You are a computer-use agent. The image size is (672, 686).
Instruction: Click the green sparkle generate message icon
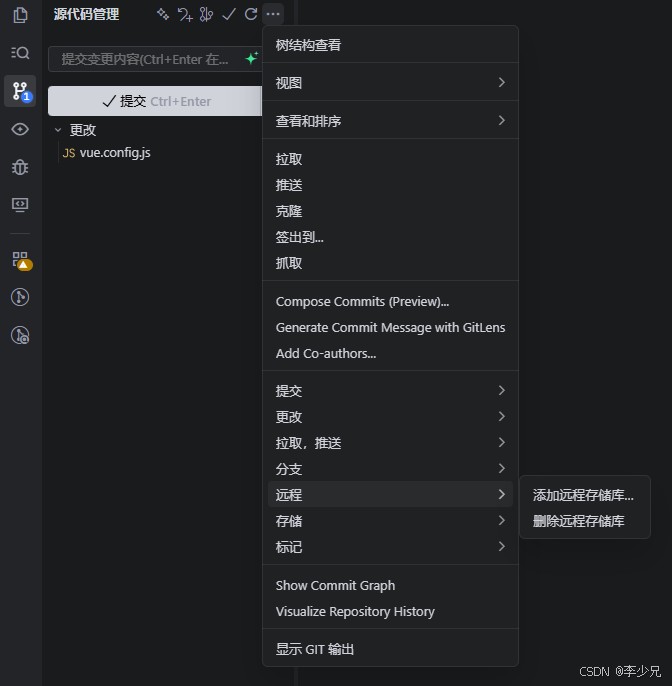tap(252, 58)
